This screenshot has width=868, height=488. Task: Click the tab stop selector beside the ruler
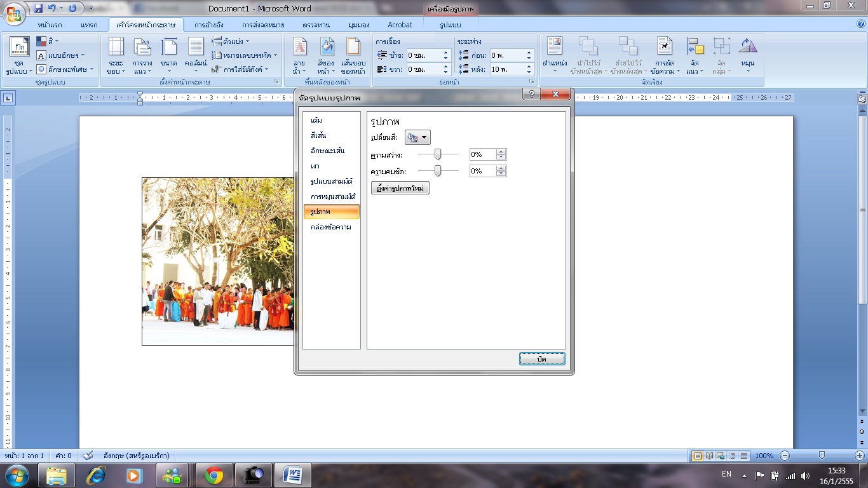point(8,98)
